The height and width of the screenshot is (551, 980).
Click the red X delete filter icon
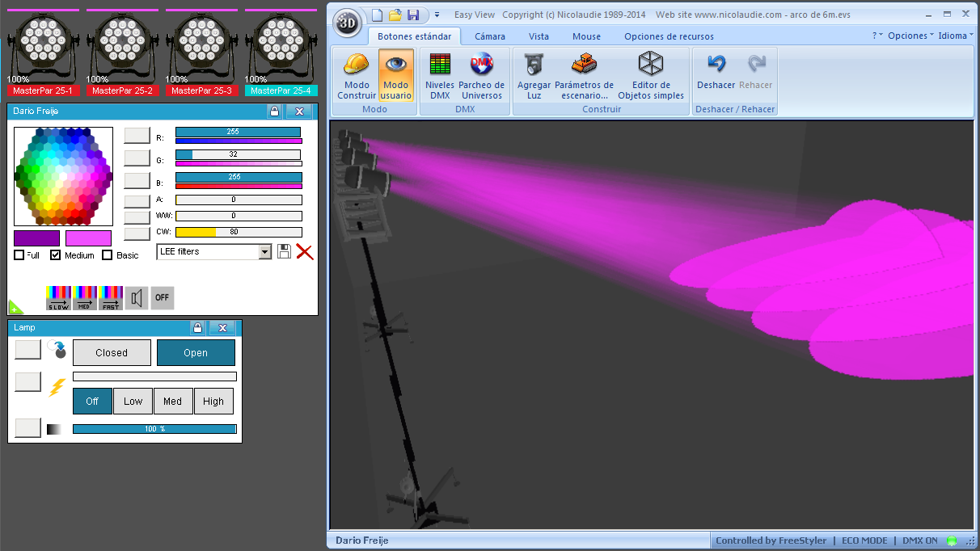(305, 252)
